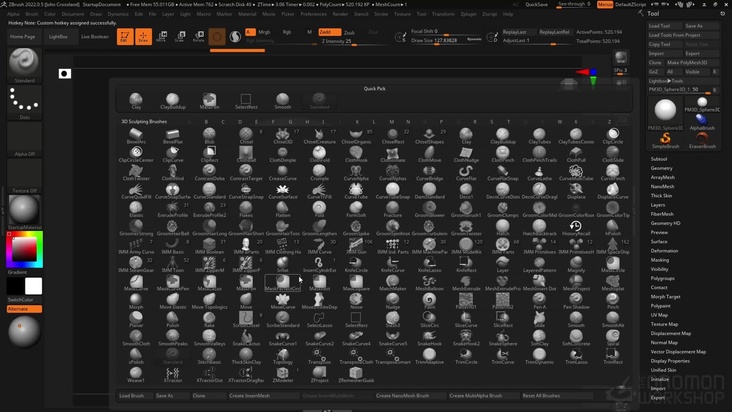
Task: Open the Zplugin menu
Action: [x=468, y=14]
